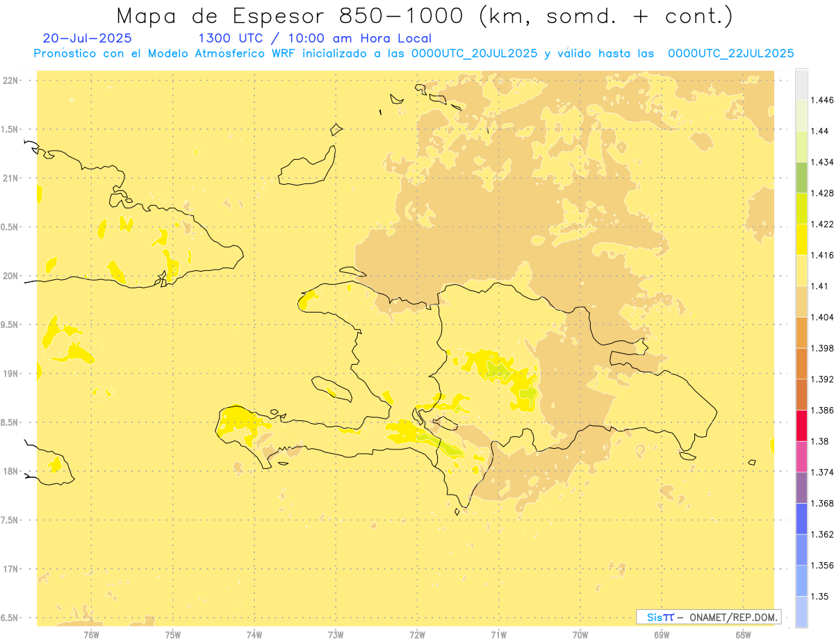Click the '1300 UTC / 10:00 am Hora Local' time text
Image resolution: width=834 pixels, height=644 pixels.
tap(315, 38)
